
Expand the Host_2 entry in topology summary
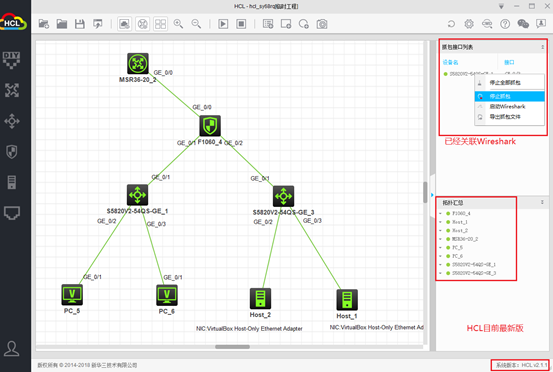tap(440, 230)
